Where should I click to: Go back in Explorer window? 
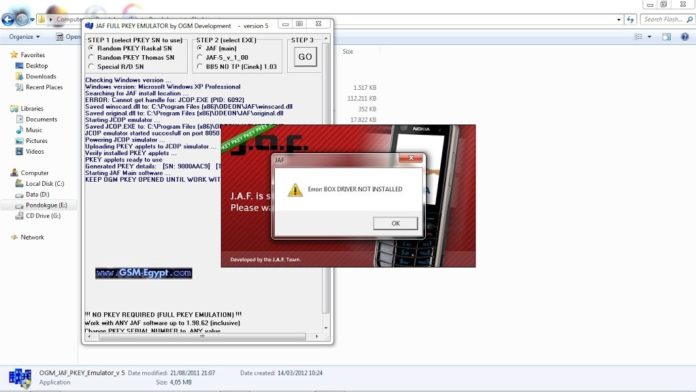(x=8, y=20)
